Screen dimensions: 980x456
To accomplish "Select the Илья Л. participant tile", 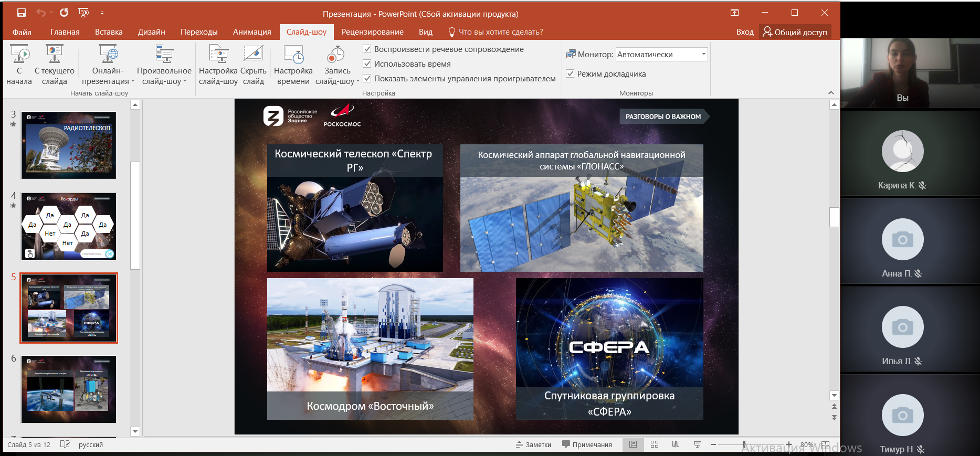I will (x=910, y=330).
